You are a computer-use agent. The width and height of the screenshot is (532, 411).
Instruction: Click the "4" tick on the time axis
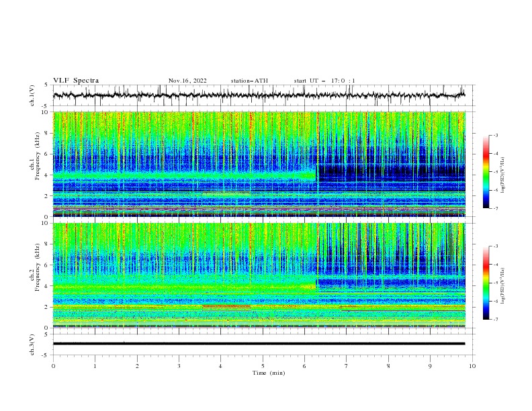pos(220,366)
